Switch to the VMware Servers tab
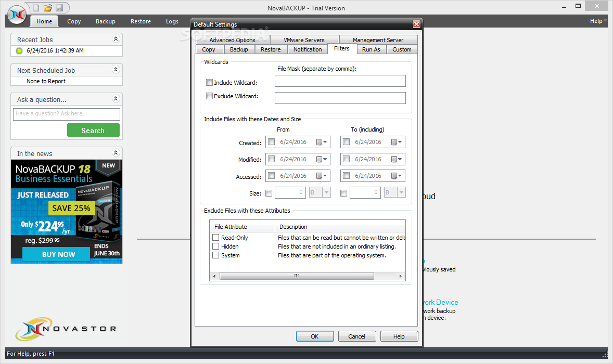 (304, 40)
